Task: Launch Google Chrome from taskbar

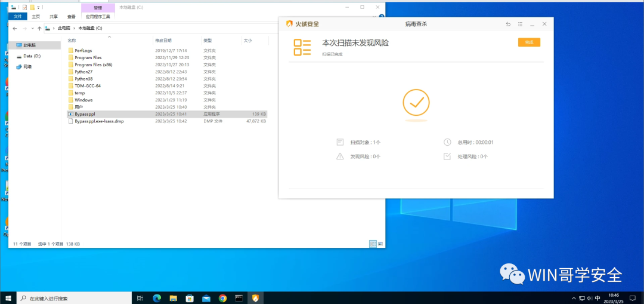Action: (222, 298)
